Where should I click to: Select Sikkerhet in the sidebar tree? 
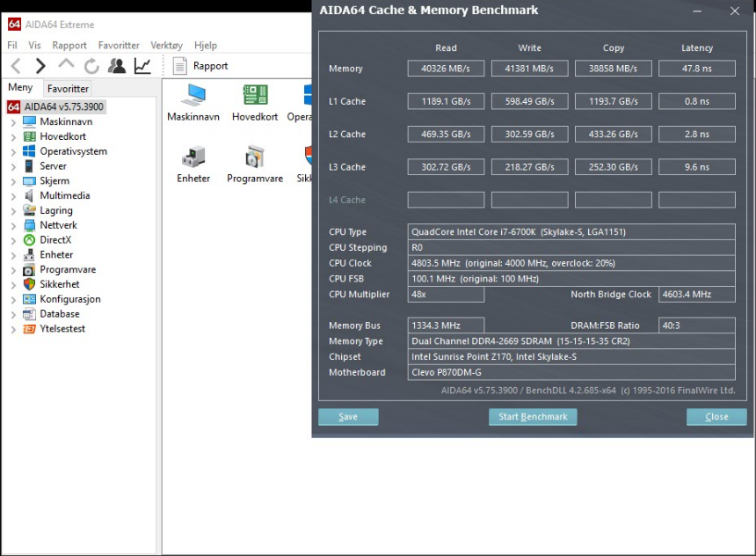coord(59,284)
